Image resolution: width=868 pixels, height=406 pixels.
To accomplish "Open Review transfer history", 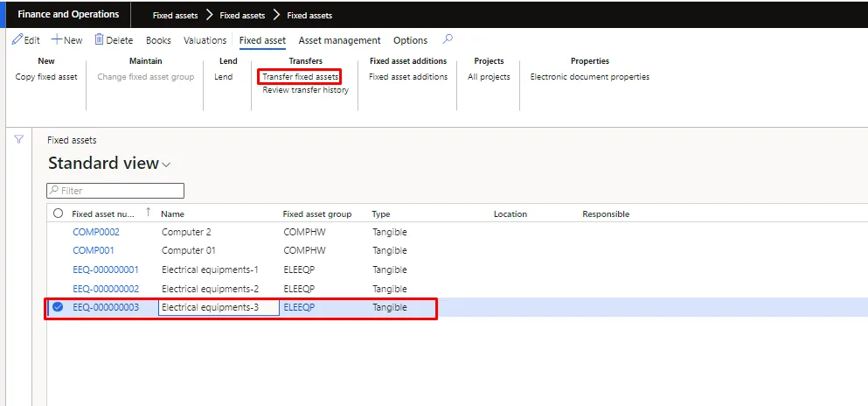I will click(306, 90).
